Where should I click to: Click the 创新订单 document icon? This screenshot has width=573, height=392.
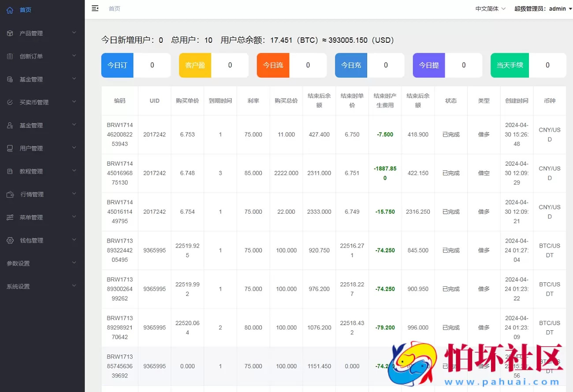(x=10, y=56)
